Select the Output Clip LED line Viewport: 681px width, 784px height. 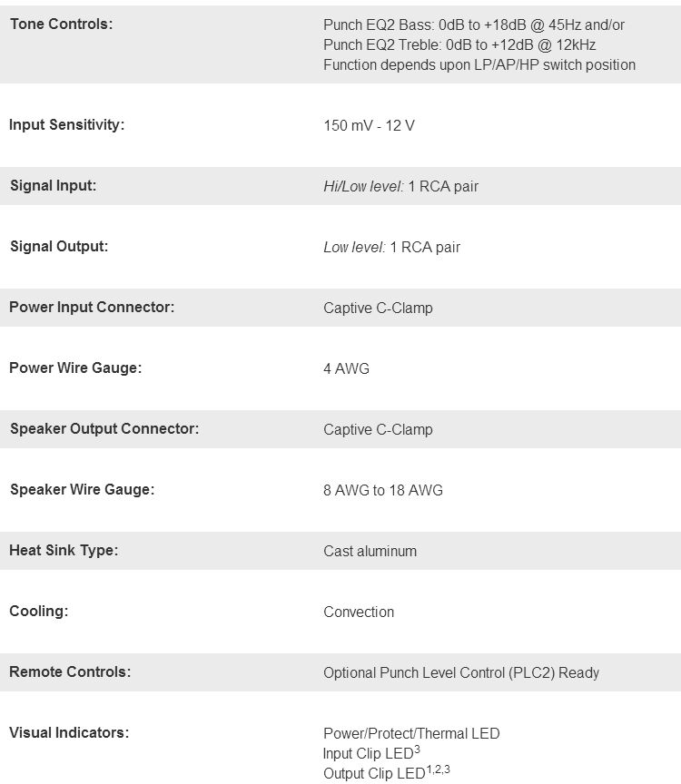coord(386,773)
